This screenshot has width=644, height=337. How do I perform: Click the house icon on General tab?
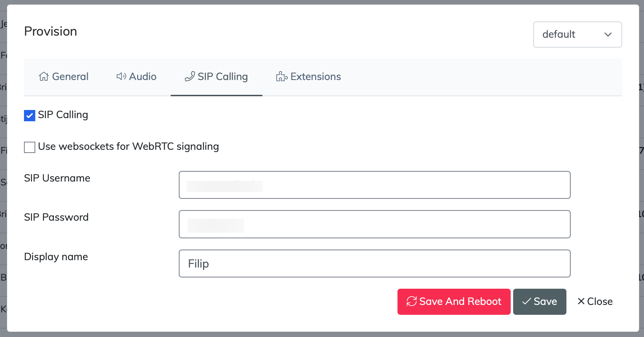(44, 76)
